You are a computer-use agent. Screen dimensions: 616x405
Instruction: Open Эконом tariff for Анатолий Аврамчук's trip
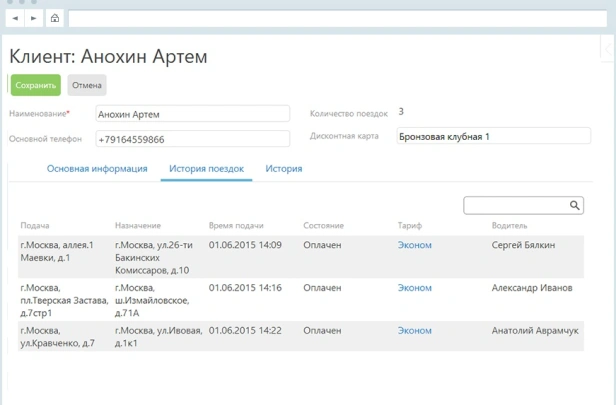tap(415, 330)
